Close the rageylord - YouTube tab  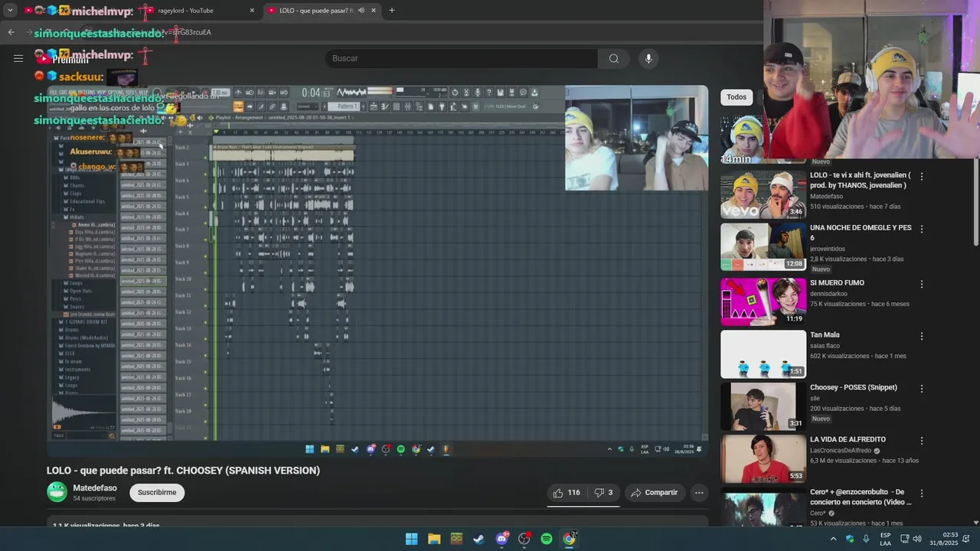[252, 11]
